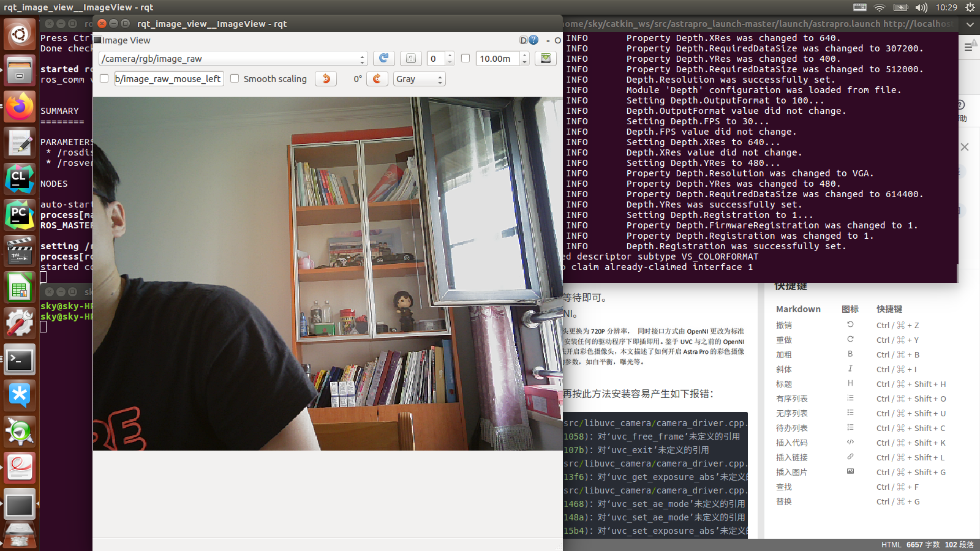Click the italic I icon

(850, 369)
